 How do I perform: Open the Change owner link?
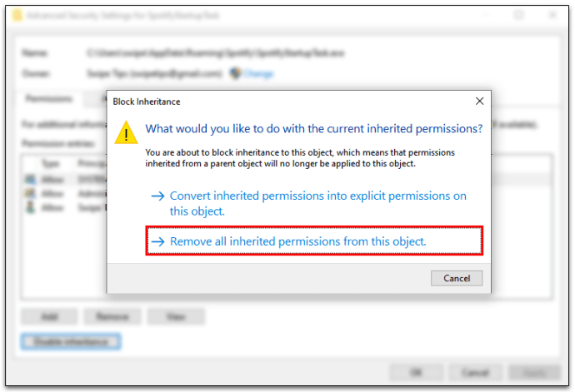(258, 73)
